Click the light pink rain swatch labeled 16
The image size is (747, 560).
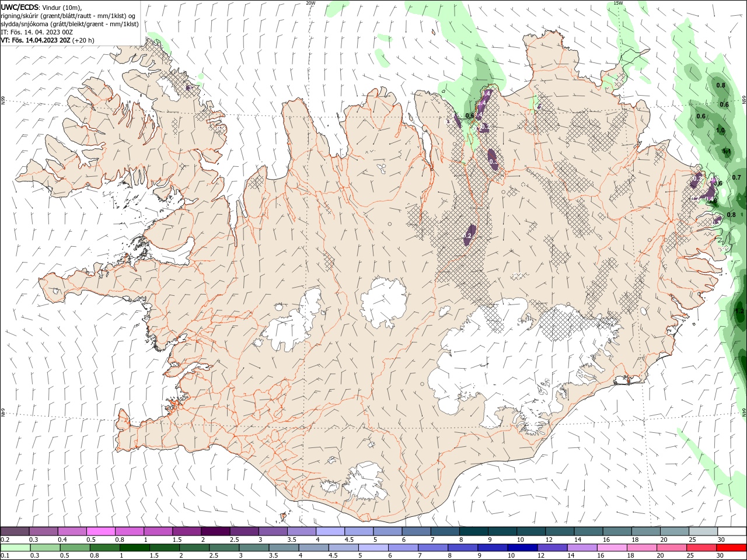click(x=612, y=547)
